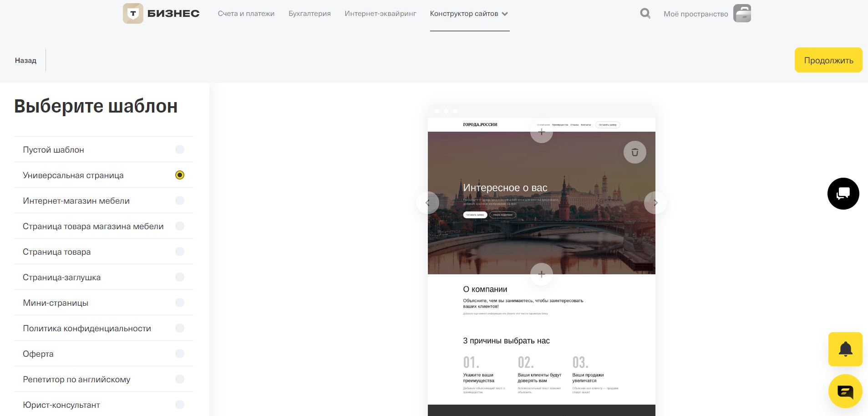Select the Пустой шаблон radio button
The width and height of the screenshot is (868, 416).
[x=180, y=149]
